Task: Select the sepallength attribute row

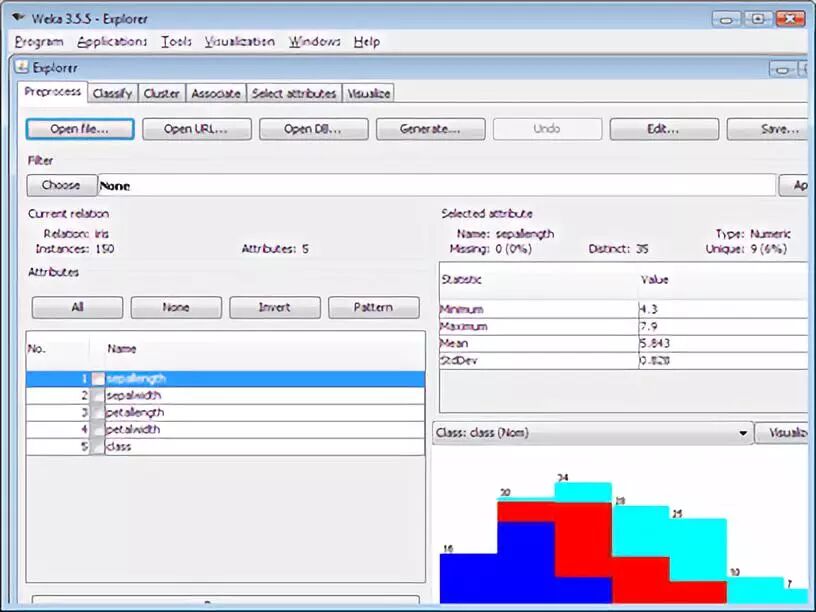Action: (225, 379)
